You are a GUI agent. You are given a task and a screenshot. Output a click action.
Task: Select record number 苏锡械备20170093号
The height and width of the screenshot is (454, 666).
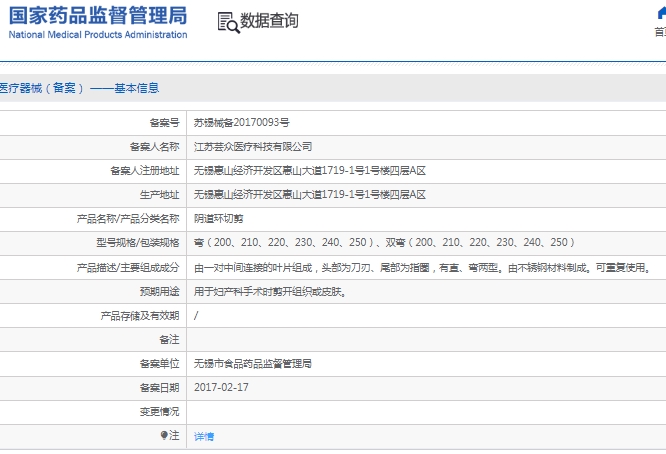(x=242, y=123)
